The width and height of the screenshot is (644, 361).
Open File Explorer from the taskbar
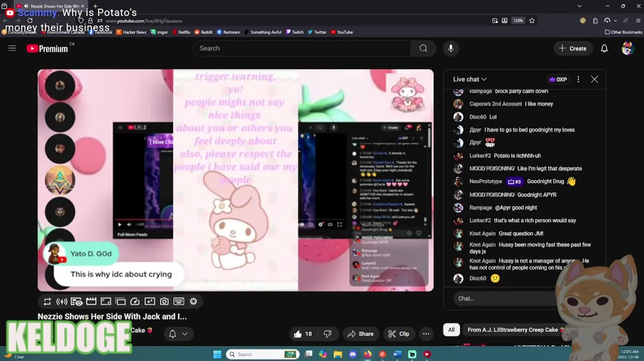click(338, 354)
